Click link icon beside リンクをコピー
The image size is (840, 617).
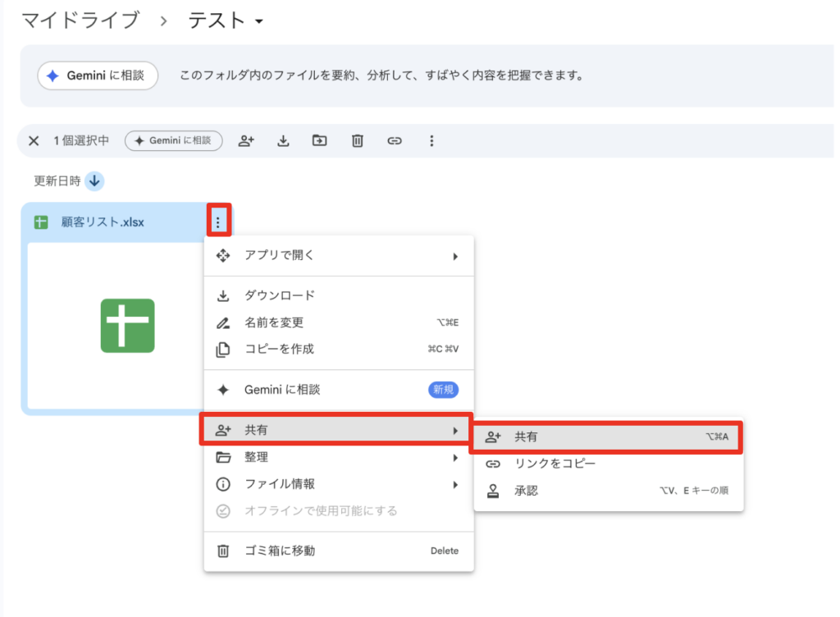(x=493, y=464)
